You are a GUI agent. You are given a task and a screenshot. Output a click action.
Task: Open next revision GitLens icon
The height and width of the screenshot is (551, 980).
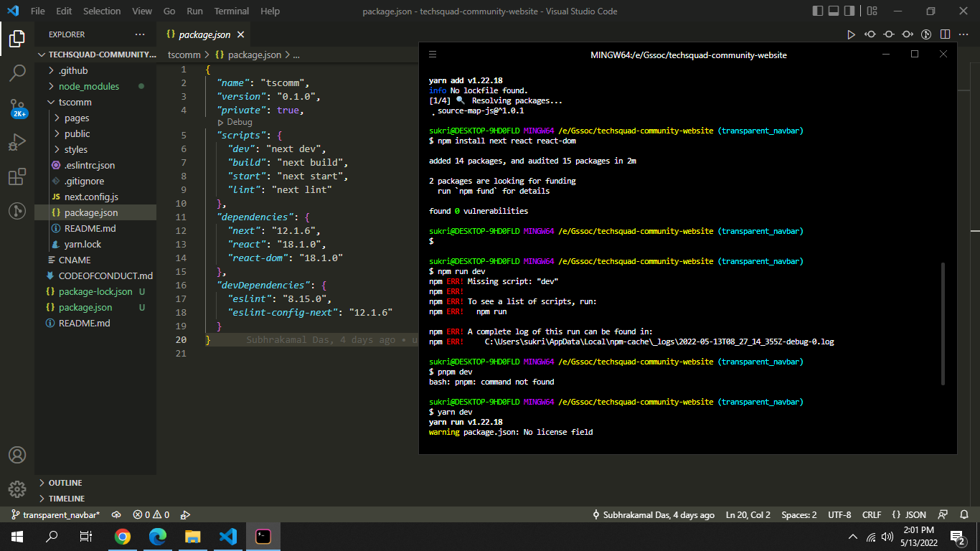(x=908, y=34)
